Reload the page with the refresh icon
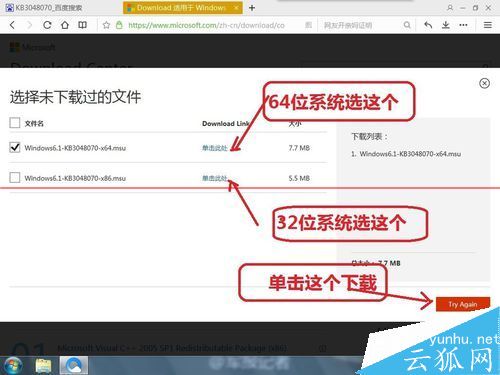The height and width of the screenshot is (375, 500). (x=47, y=25)
